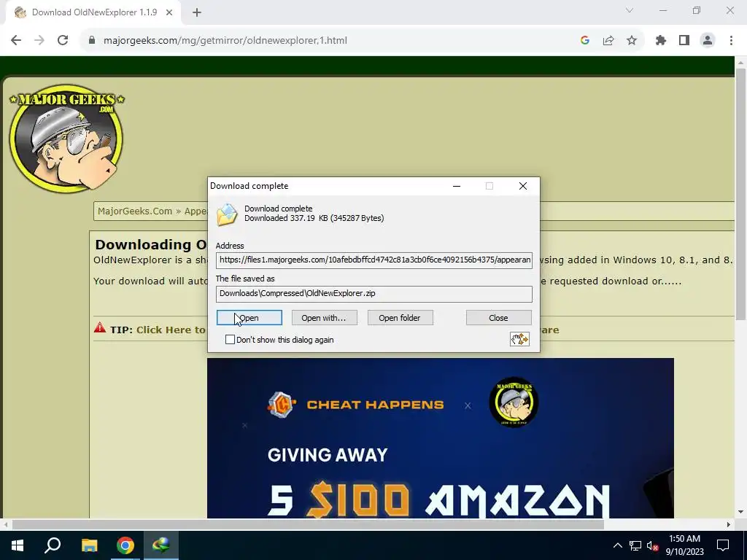The height and width of the screenshot is (560, 747).
Task: Click the share page icon
Action: point(608,41)
